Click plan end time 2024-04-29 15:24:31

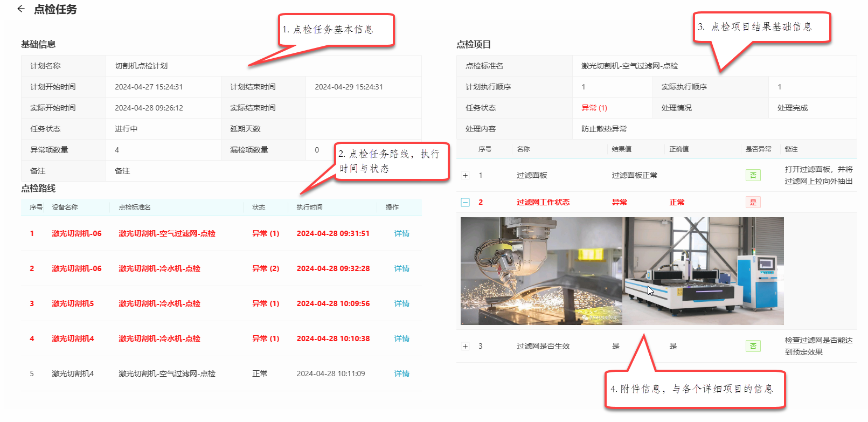(x=349, y=87)
